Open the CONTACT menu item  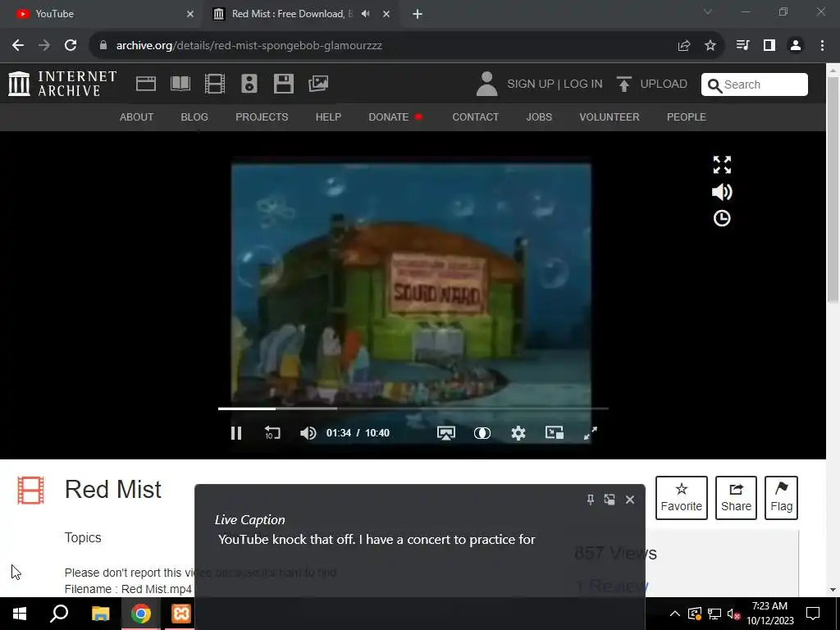(x=475, y=116)
